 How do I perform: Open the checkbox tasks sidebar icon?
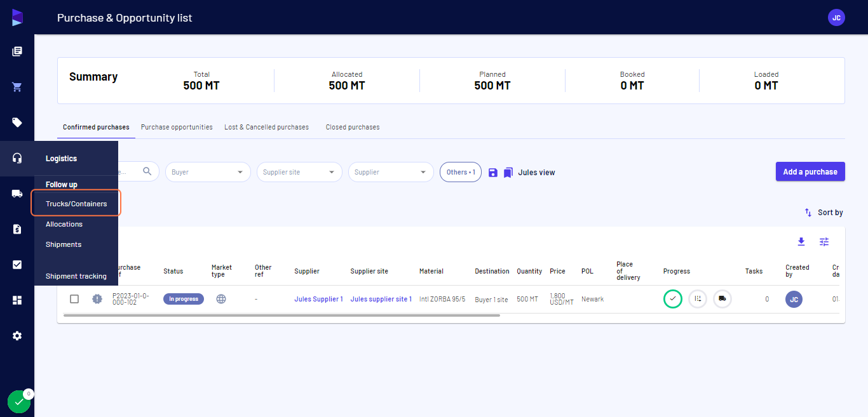pos(17,265)
